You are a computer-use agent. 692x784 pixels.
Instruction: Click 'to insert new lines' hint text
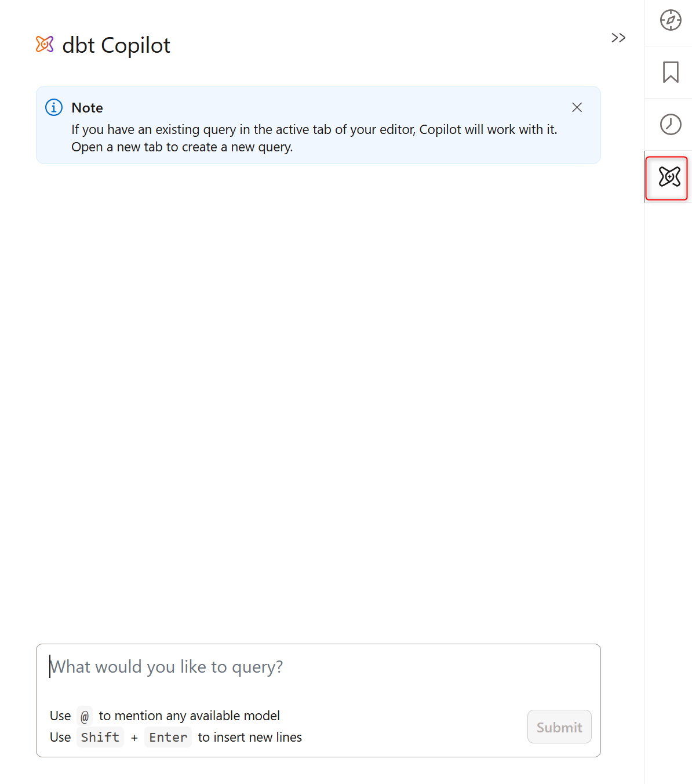click(250, 737)
